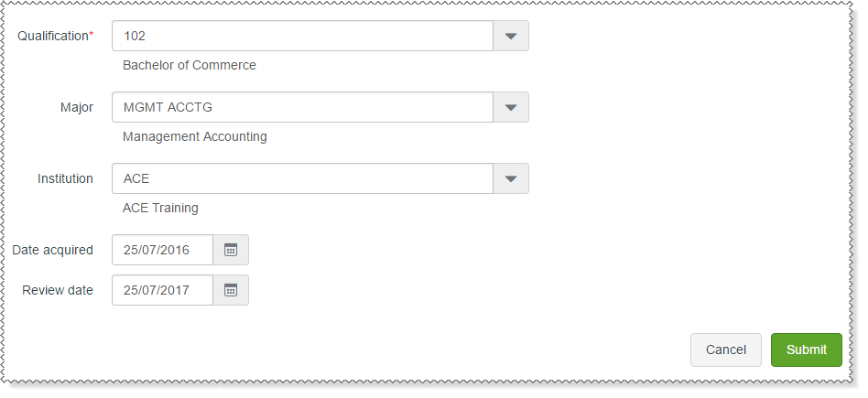The height and width of the screenshot is (398, 868).
Task: Click the Management Accounting description text
Action: [x=195, y=136]
